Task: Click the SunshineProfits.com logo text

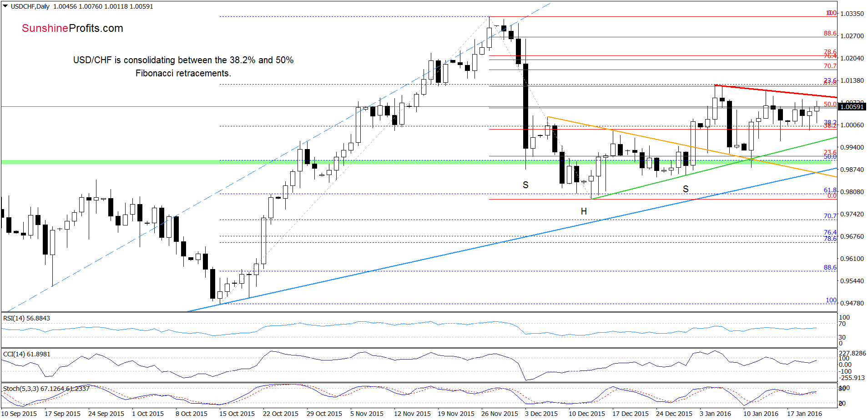Action: [x=72, y=28]
